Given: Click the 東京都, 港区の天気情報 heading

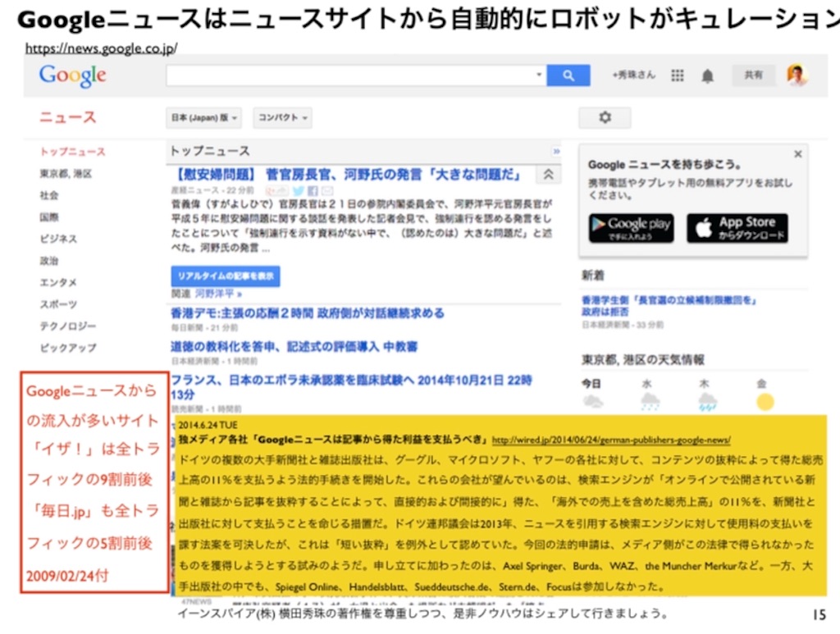Looking at the screenshot, I should pyautogui.click(x=643, y=360).
